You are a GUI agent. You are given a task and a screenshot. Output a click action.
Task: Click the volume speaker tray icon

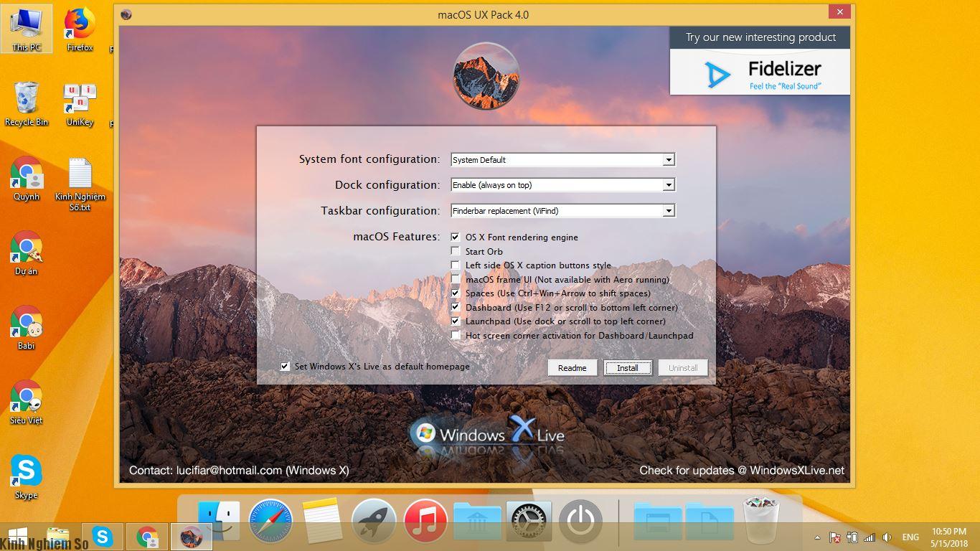click(x=887, y=537)
